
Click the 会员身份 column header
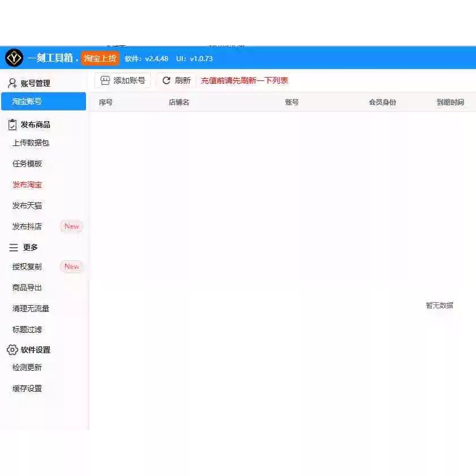[383, 102]
